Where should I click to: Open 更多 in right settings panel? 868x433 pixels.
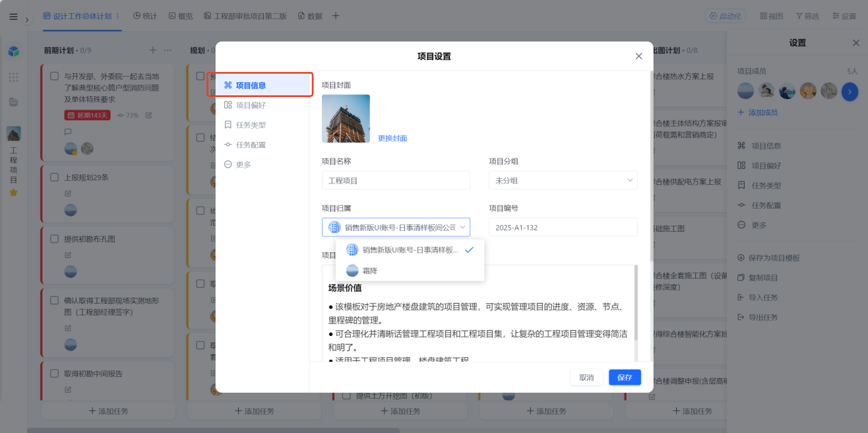tap(752, 225)
